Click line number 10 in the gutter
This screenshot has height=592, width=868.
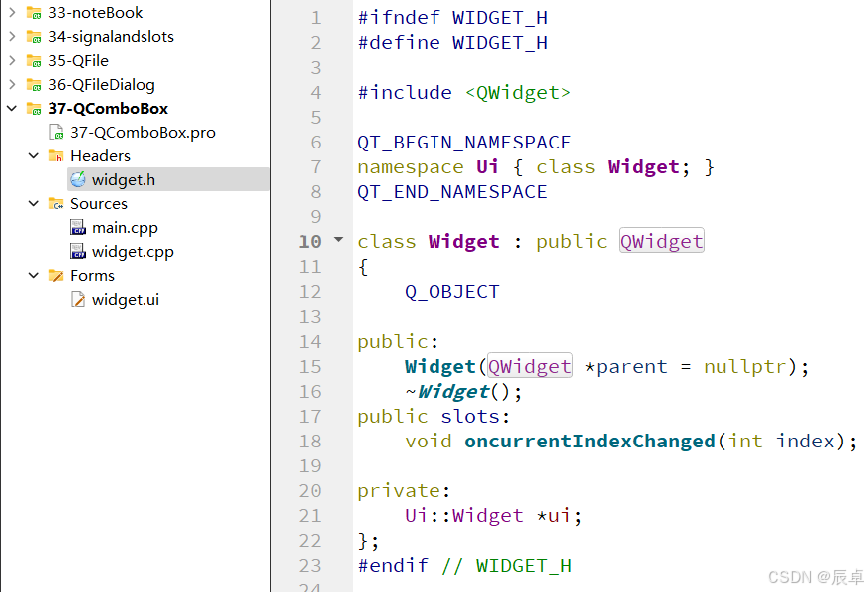point(310,241)
